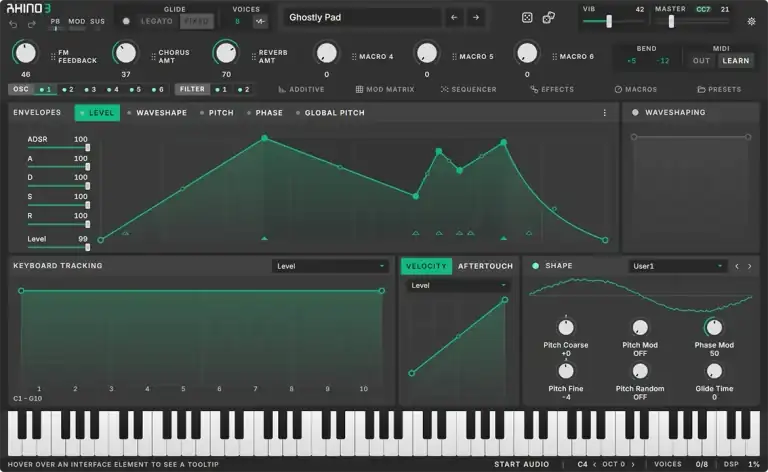Click the Pitch Mod knob
This screenshot has height=472, width=768.
(640, 327)
